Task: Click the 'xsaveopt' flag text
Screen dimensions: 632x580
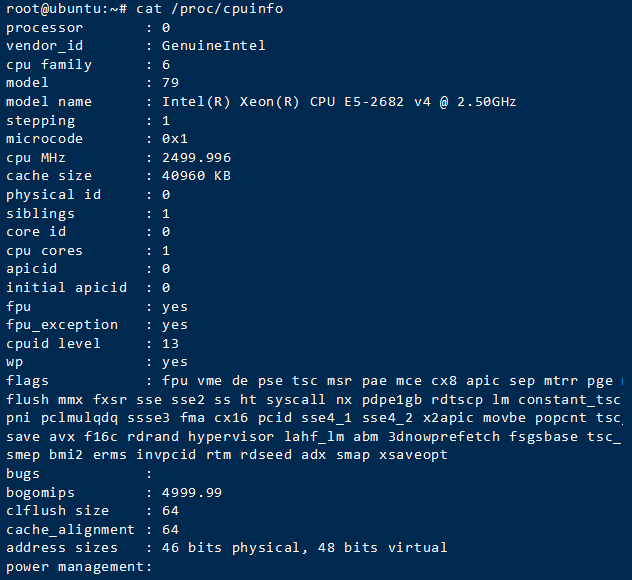Action: click(x=414, y=455)
